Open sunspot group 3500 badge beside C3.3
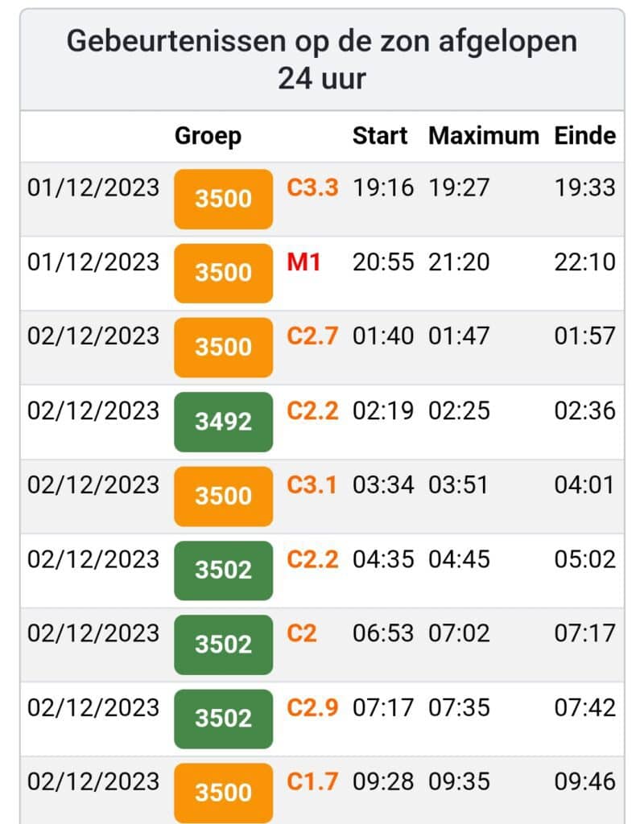The height and width of the screenshot is (824, 644). 223,199
